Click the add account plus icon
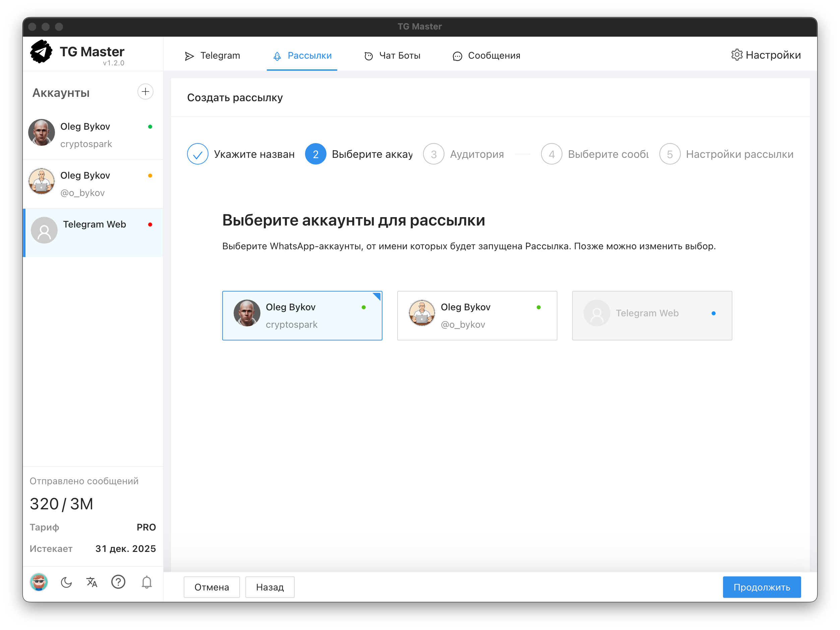840x630 pixels. [x=145, y=92]
